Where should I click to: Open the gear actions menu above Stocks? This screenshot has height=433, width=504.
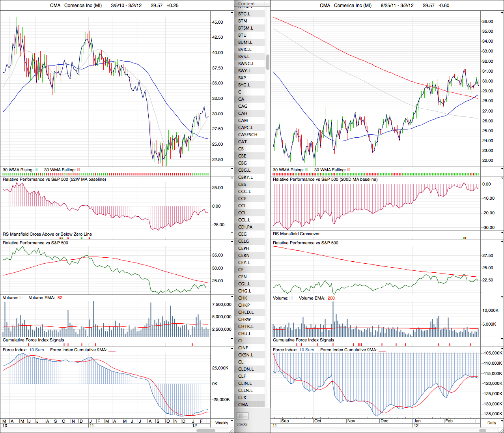point(242,416)
